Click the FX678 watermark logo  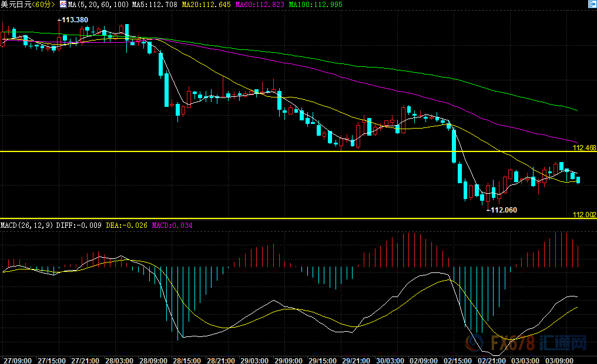tap(540, 342)
